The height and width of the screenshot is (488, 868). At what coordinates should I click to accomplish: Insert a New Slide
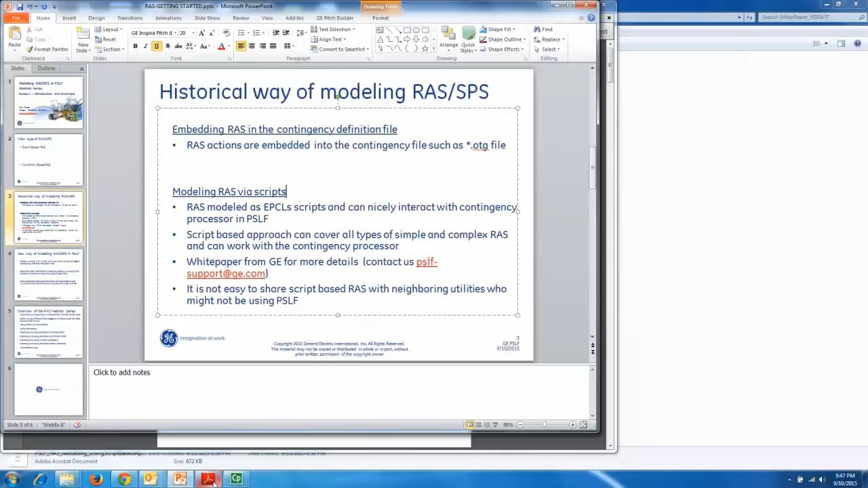[83, 40]
